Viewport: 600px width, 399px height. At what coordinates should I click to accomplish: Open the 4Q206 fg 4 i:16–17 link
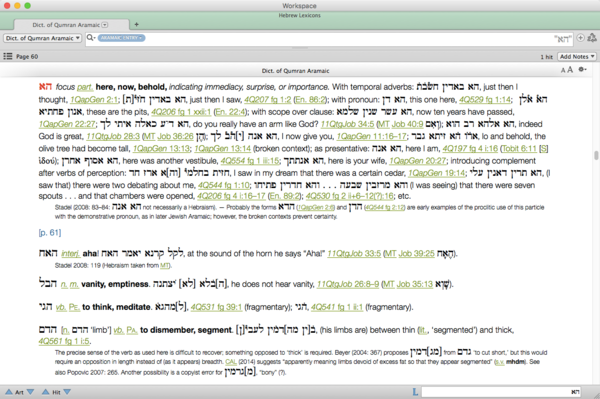pyautogui.click(x=231, y=196)
